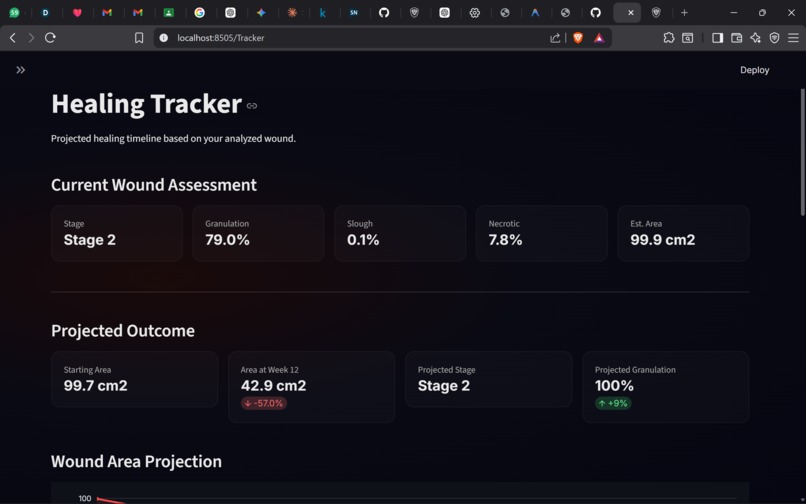Switch to the Kaggle k tab
The image size is (806, 504).
[x=322, y=13]
